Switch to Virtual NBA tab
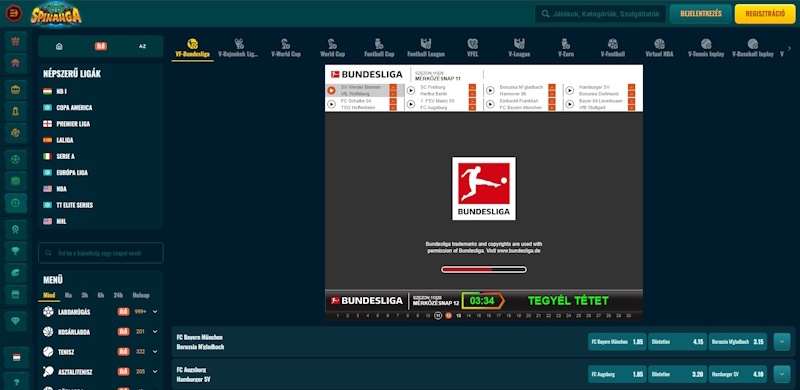The height and width of the screenshot is (390, 800). click(659, 48)
